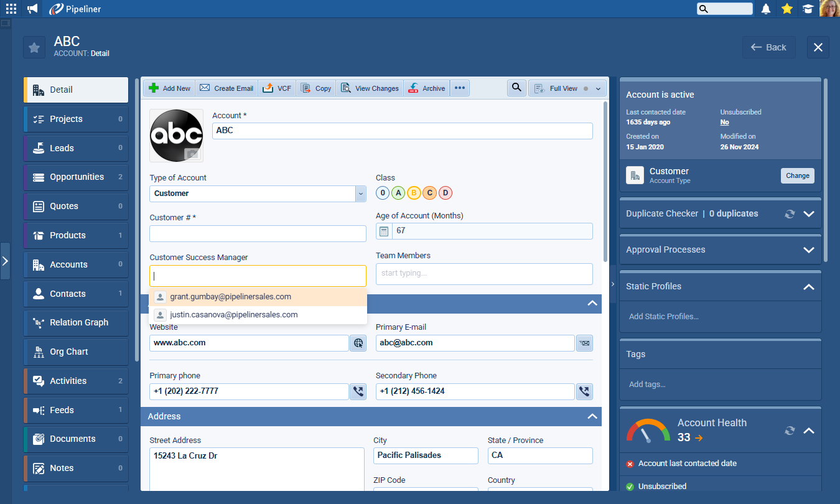Select class C
The image size is (840, 504).
click(x=429, y=193)
